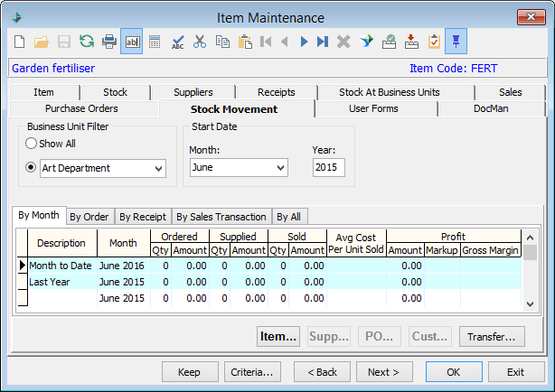
Task: Click the Keep button
Action: click(x=190, y=372)
